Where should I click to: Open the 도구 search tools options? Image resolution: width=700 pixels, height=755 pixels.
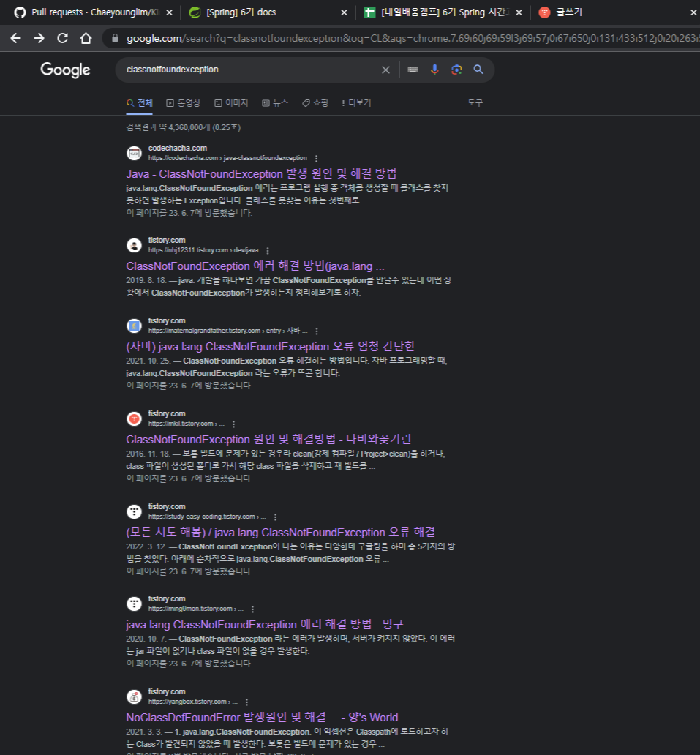click(x=475, y=103)
